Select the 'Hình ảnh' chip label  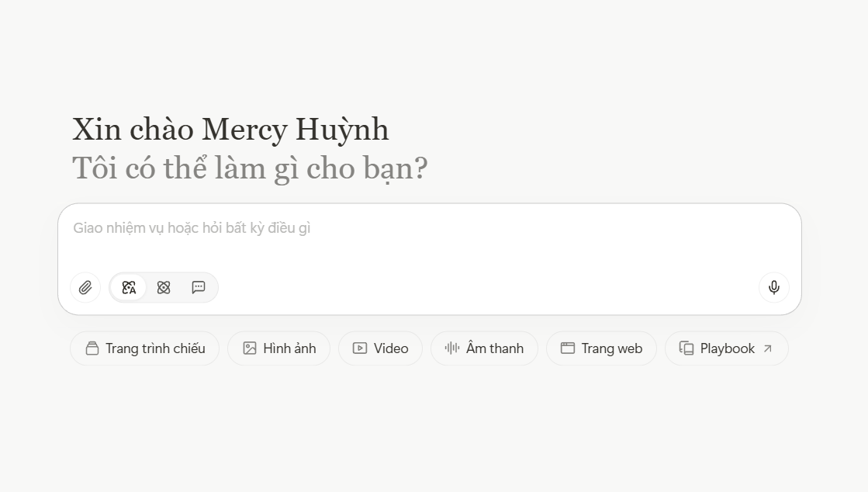click(289, 348)
